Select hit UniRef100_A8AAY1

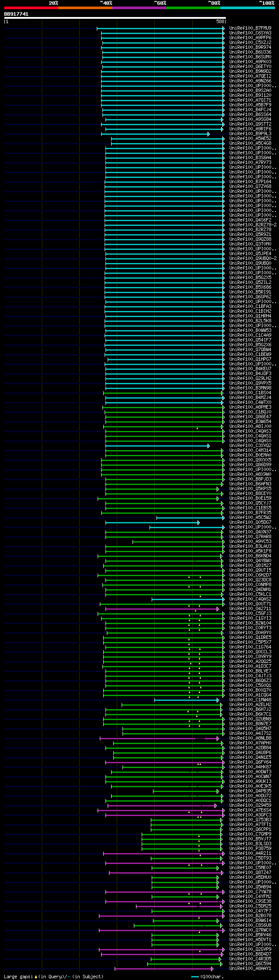tap(250, 968)
